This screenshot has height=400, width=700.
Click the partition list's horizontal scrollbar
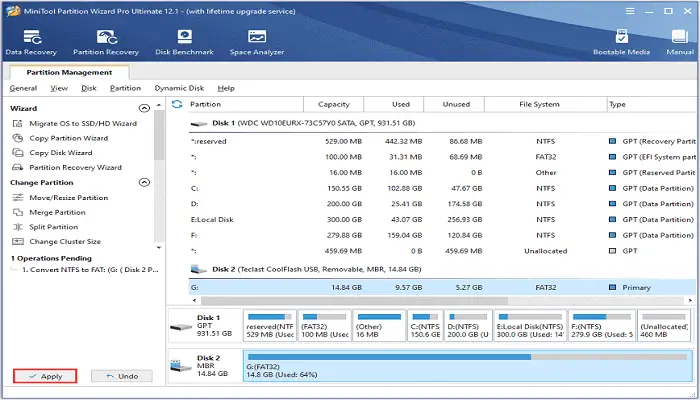coord(355,300)
